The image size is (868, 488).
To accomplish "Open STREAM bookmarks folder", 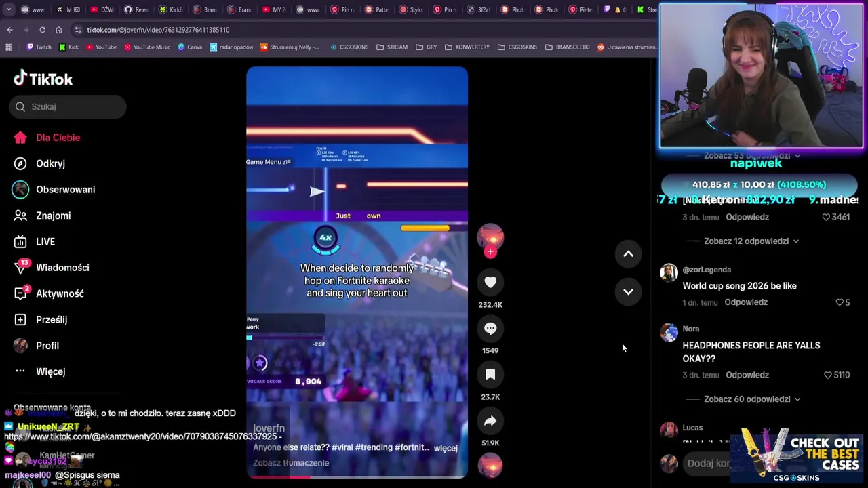I will tap(392, 47).
